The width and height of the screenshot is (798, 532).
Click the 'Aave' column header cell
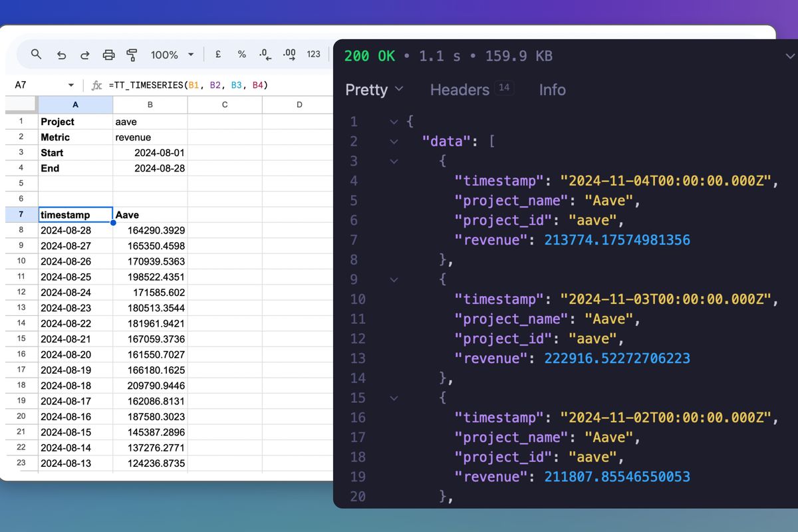[150, 214]
